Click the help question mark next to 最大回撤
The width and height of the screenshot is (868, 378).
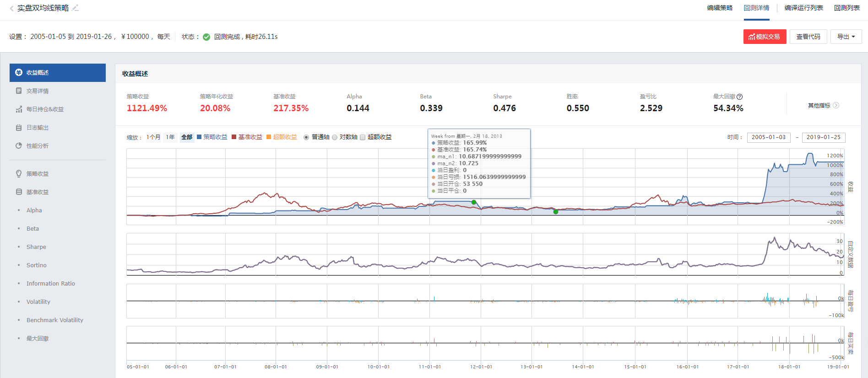[740, 97]
